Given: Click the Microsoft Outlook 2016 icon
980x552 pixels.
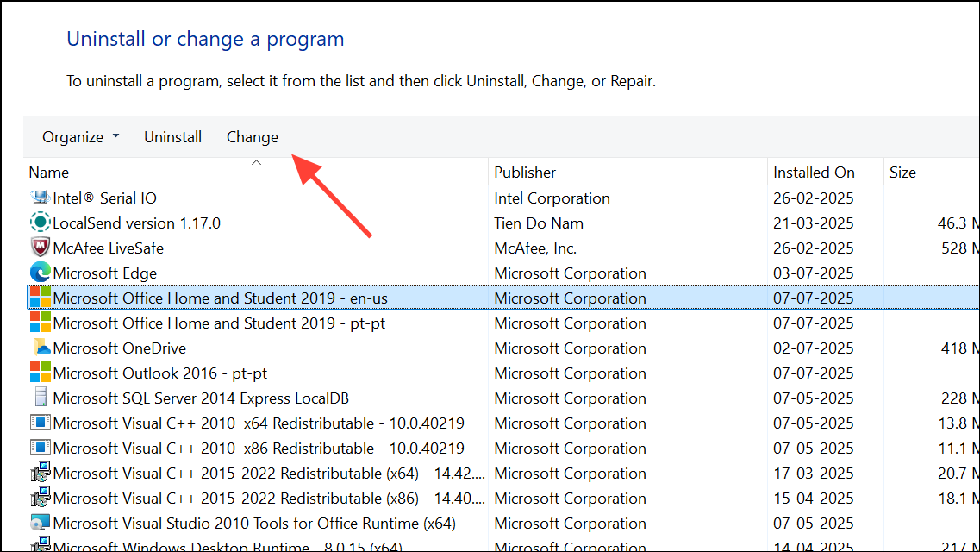Looking at the screenshot, I should (x=40, y=373).
